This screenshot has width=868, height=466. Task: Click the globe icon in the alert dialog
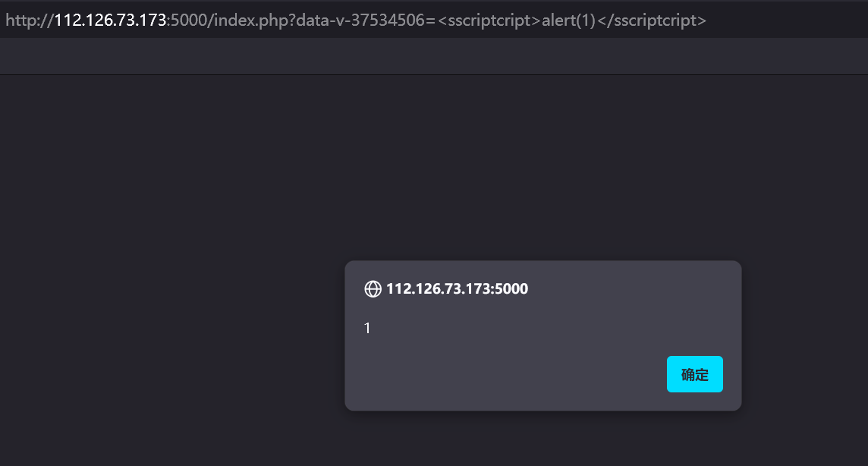pyautogui.click(x=373, y=289)
